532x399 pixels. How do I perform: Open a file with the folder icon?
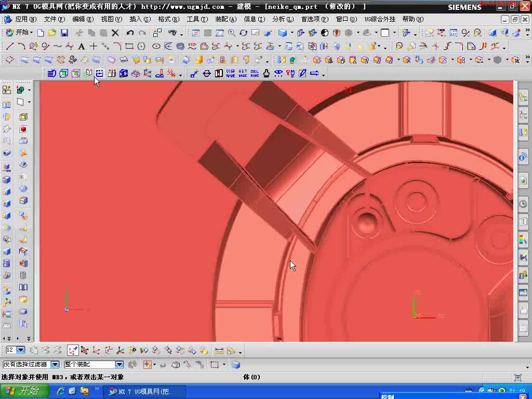(x=52, y=33)
